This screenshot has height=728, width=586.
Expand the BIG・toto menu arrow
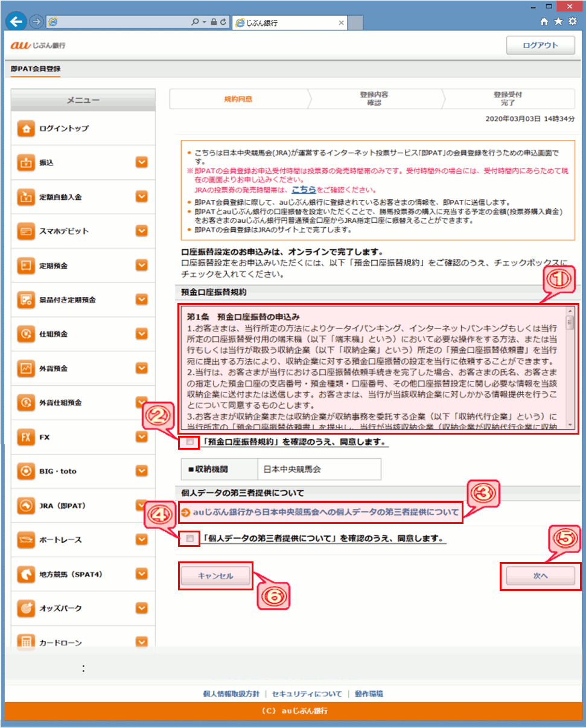pos(142,470)
